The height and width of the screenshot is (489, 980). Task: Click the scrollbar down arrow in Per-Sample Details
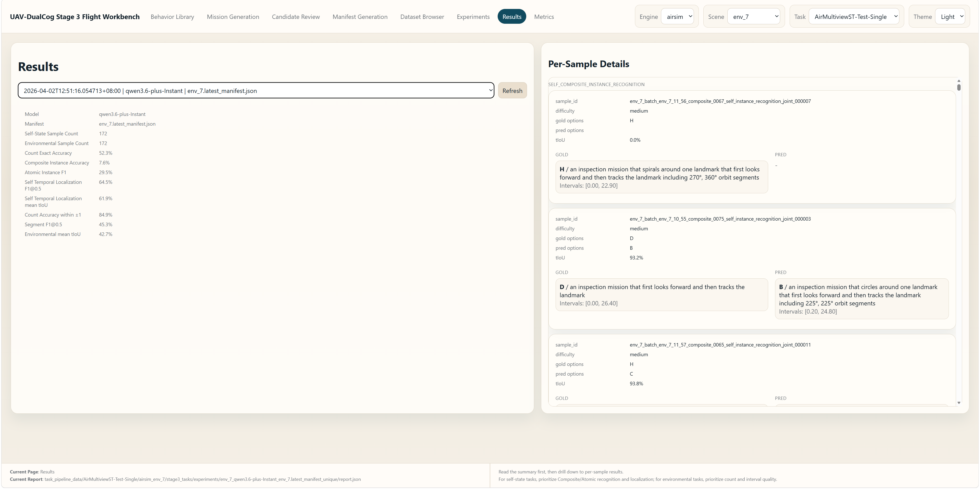click(959, 403)
